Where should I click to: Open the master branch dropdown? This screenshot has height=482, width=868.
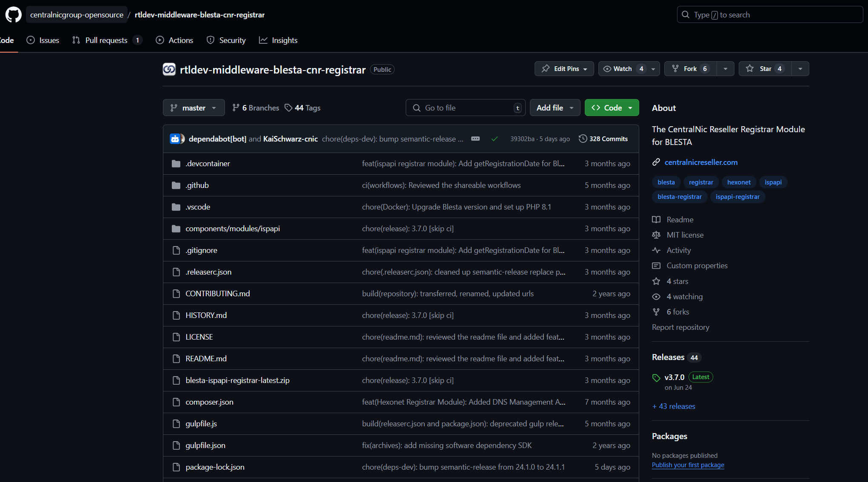tap(194, 108)
